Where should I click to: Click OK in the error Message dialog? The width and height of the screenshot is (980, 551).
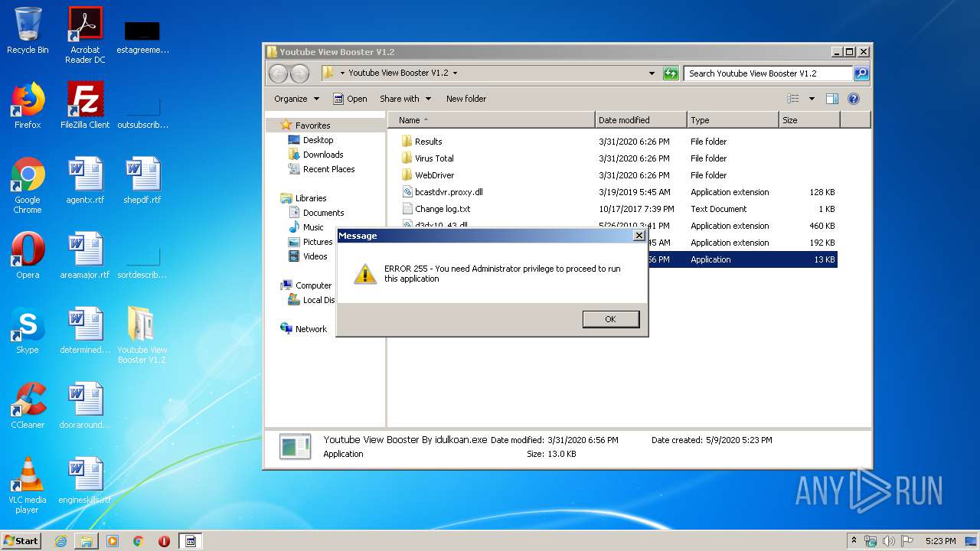(610, 319)
